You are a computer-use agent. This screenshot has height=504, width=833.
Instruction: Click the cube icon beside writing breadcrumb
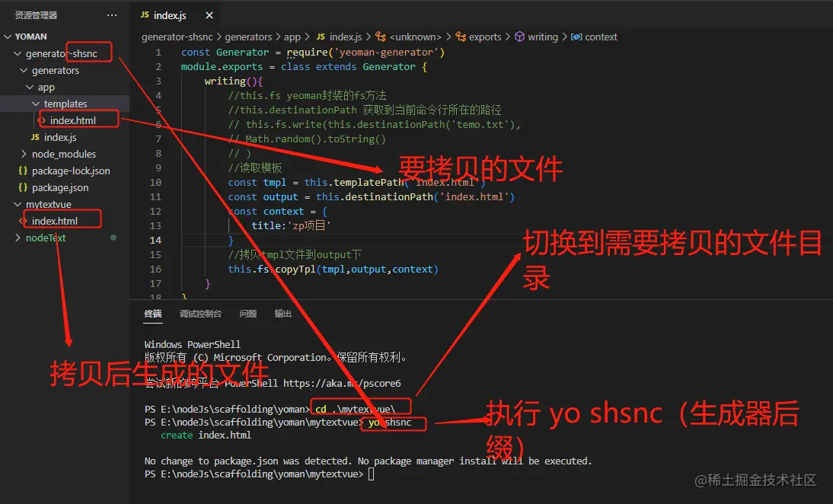coord(519,37)
